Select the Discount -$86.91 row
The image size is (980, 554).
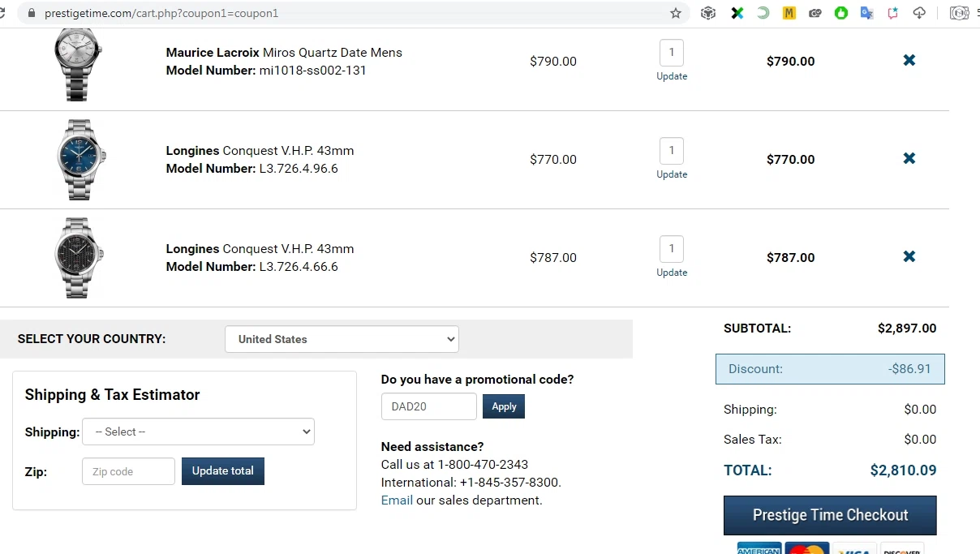(x=830, y=369)
